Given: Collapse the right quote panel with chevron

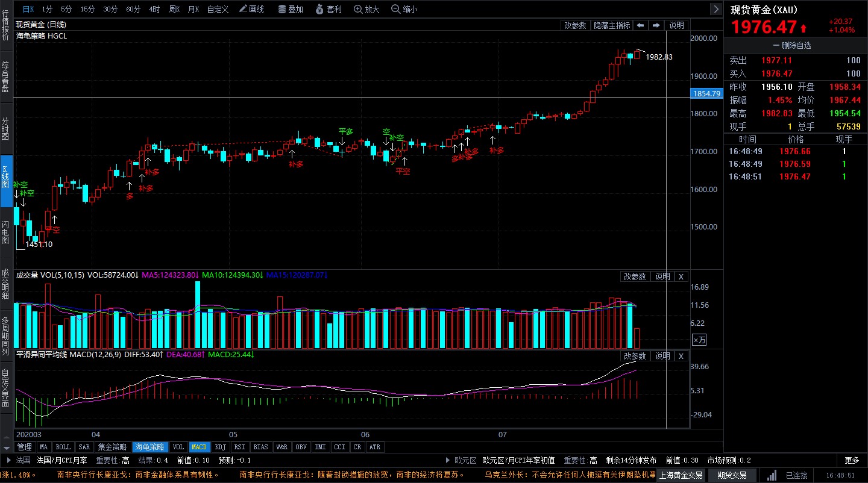Looking at the screenshot, I should pos(715,9).
